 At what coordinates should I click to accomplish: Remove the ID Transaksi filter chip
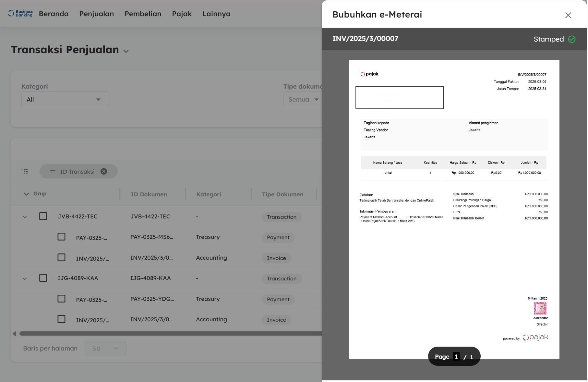pyautogui.click(x=104, y=171)
